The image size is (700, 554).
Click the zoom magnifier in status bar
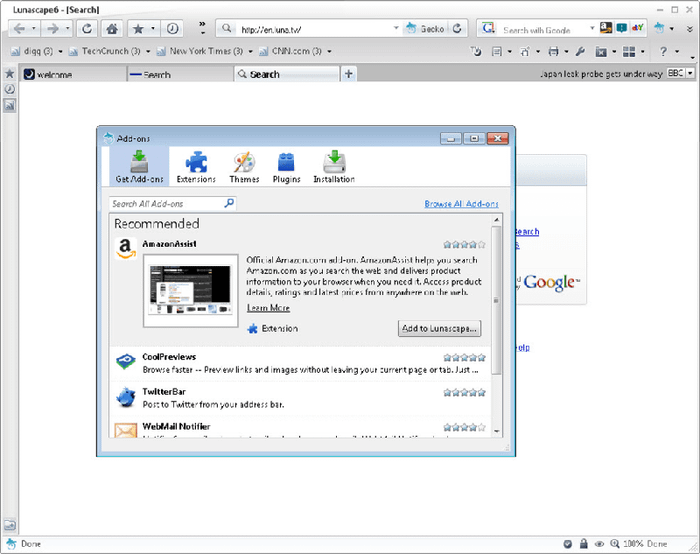tap(615, 544)
